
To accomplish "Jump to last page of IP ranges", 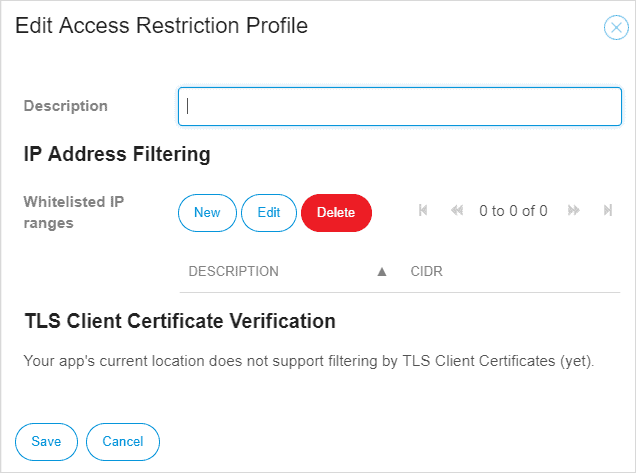I will (607, 211).
